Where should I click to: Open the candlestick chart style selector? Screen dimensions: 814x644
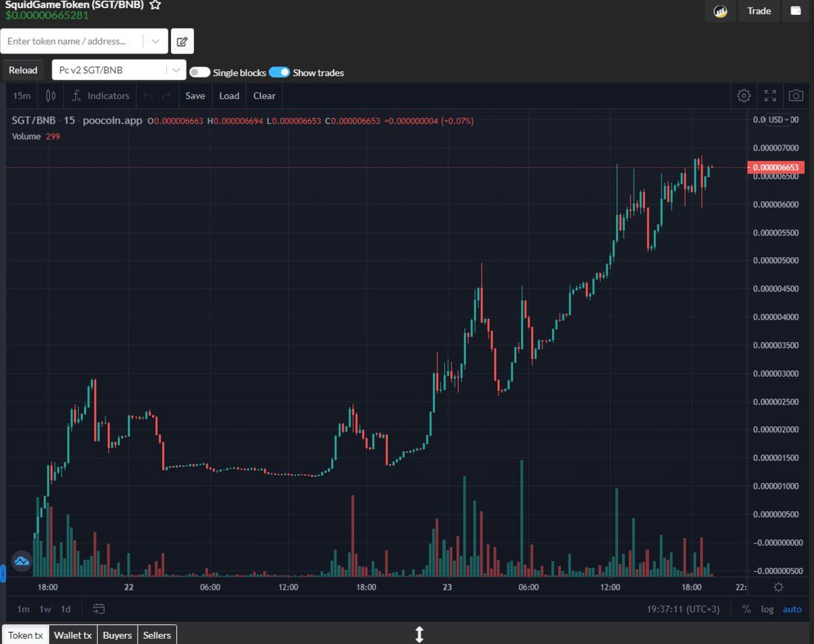pyautogui.click(x=51, y=96)
